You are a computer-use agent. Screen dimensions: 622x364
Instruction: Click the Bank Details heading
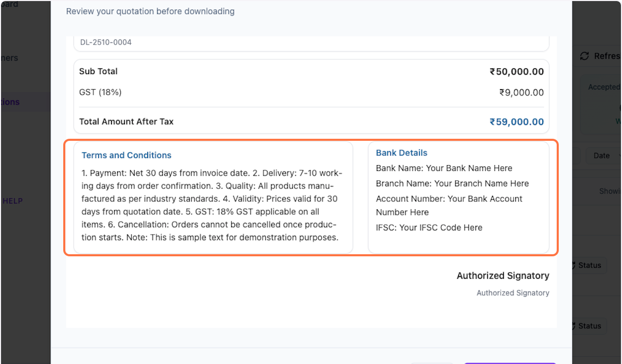pyautogui.click(x=401, y=153)
